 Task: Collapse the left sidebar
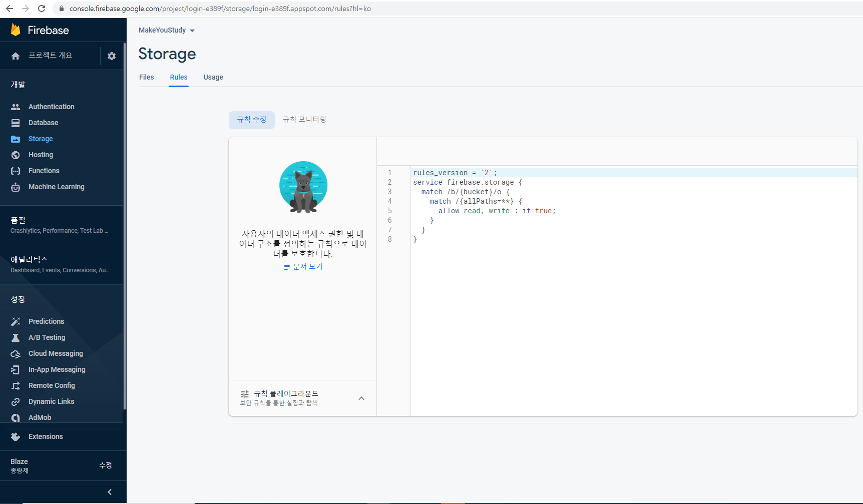point(110,492)
